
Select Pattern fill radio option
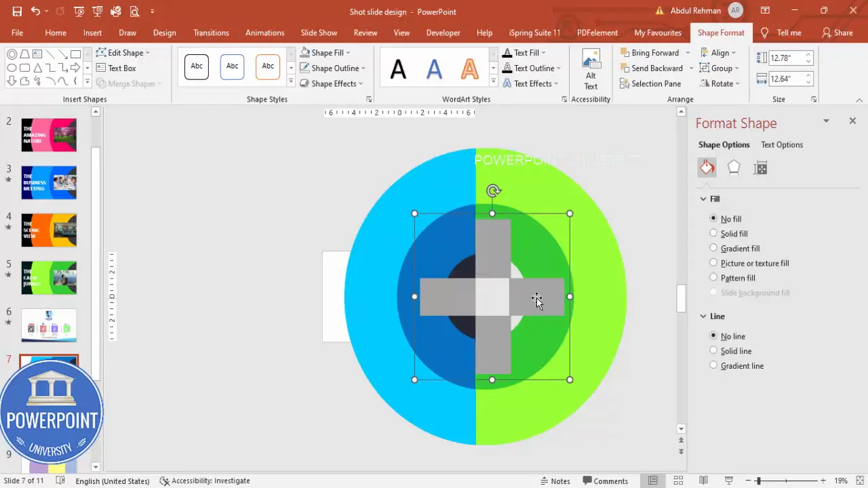713,277
